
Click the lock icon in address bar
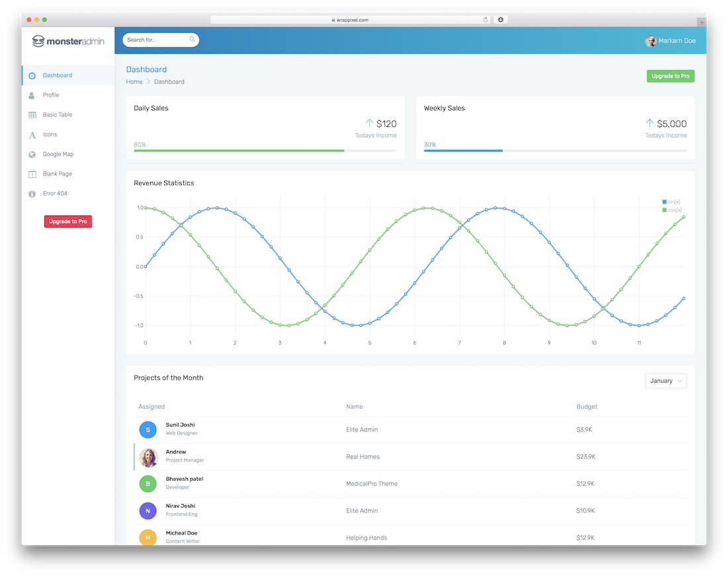(x=334, y=20)
